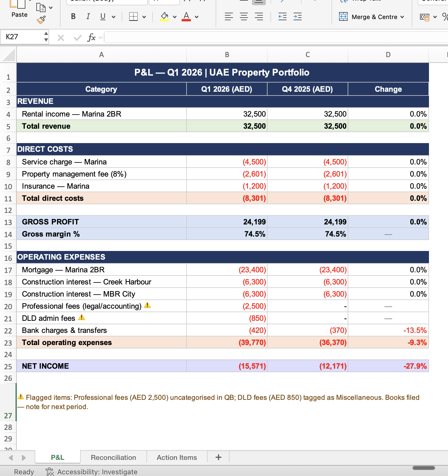448x476 pixels.
Task: Select the -13.5% Bank charges change cell
Action: coord(388,330)
